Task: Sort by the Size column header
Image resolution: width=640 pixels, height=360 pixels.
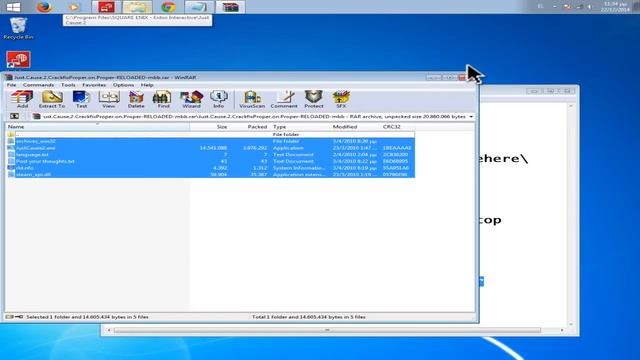Action: (x=209, y=127)
